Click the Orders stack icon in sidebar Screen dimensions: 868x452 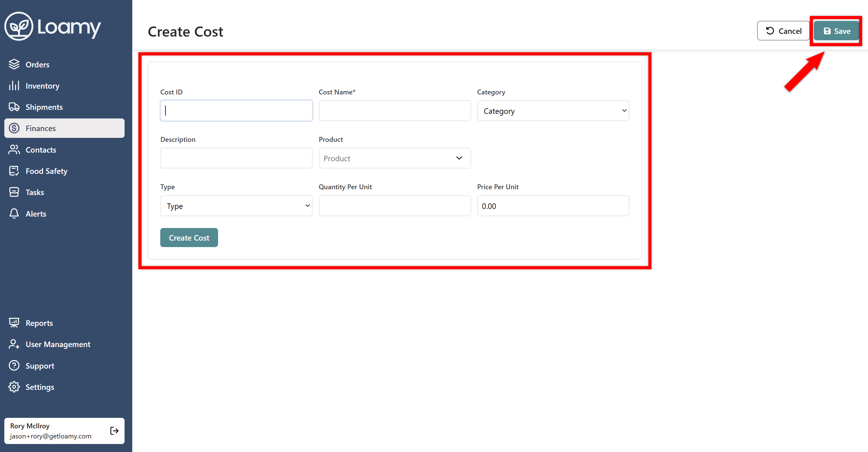point(14,64)
